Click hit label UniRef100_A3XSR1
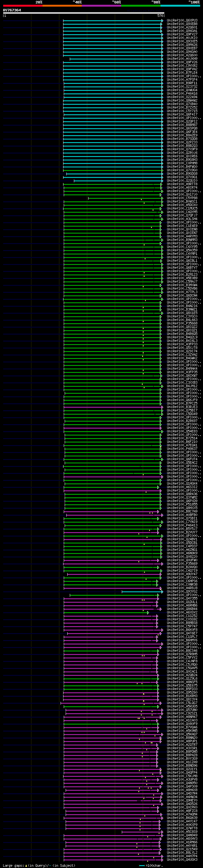The width and height of the screenshot is (203, 868). coord(182,748)
